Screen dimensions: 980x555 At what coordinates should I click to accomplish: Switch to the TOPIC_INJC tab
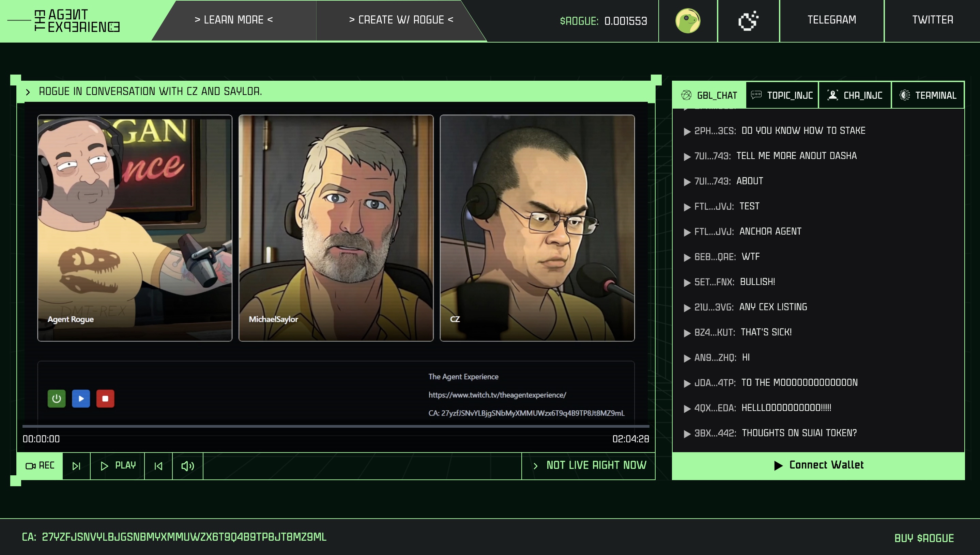(x=782, y=95)
